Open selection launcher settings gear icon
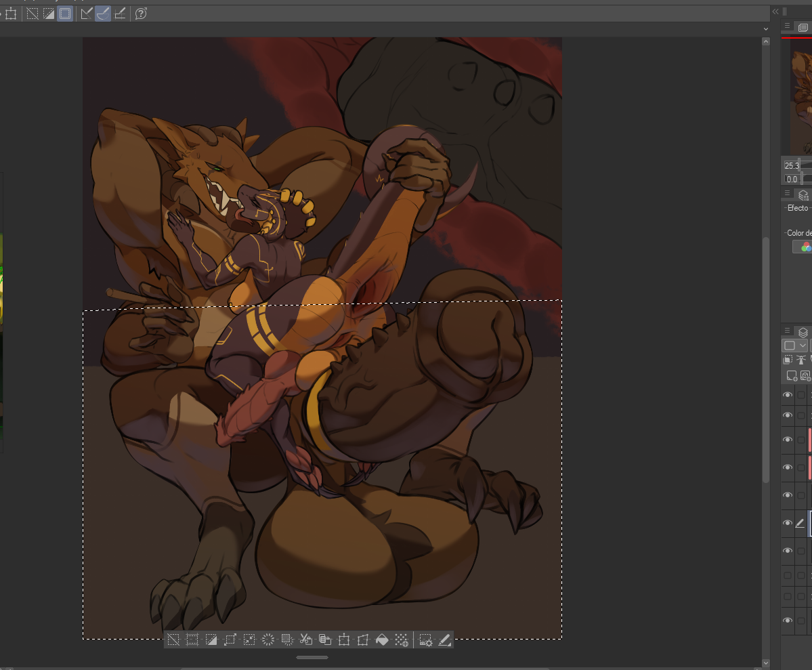 tap(426, 640)
